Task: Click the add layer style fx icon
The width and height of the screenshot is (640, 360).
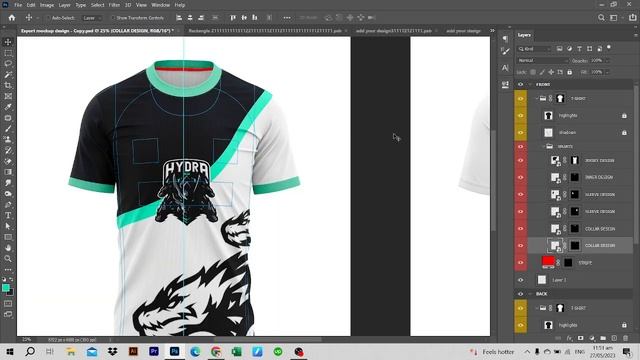Action: pyautogui.click(x=569, y=338)
